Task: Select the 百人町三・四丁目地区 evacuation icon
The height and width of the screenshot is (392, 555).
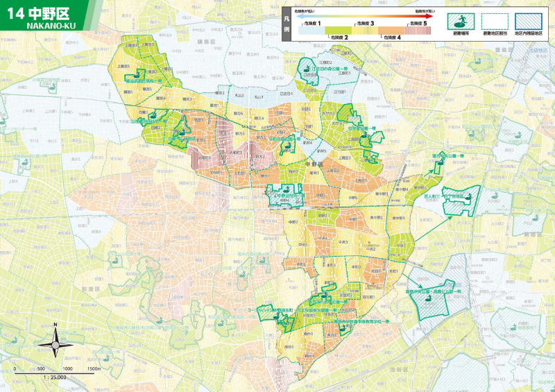Action: 469,198
